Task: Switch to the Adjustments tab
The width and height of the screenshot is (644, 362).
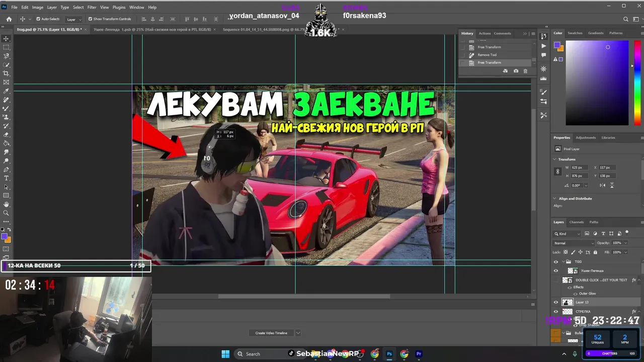Action: 586,137
